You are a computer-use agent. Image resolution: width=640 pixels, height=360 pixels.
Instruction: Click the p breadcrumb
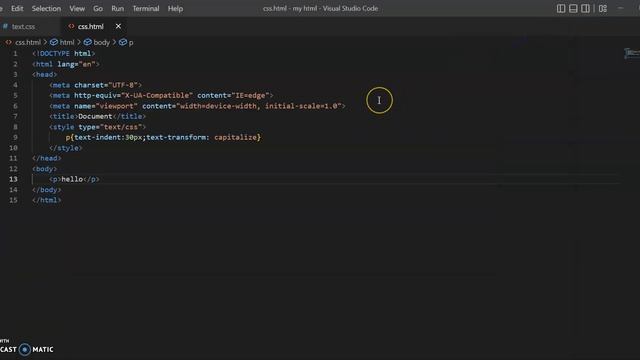tap(131, 42)
